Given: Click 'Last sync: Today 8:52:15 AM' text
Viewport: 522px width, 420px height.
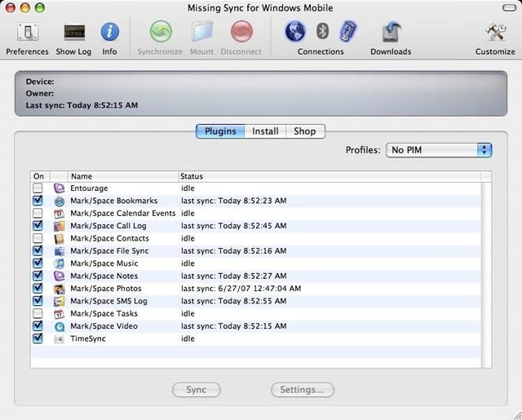Looking at the screenshot, I should click(82, 105).
